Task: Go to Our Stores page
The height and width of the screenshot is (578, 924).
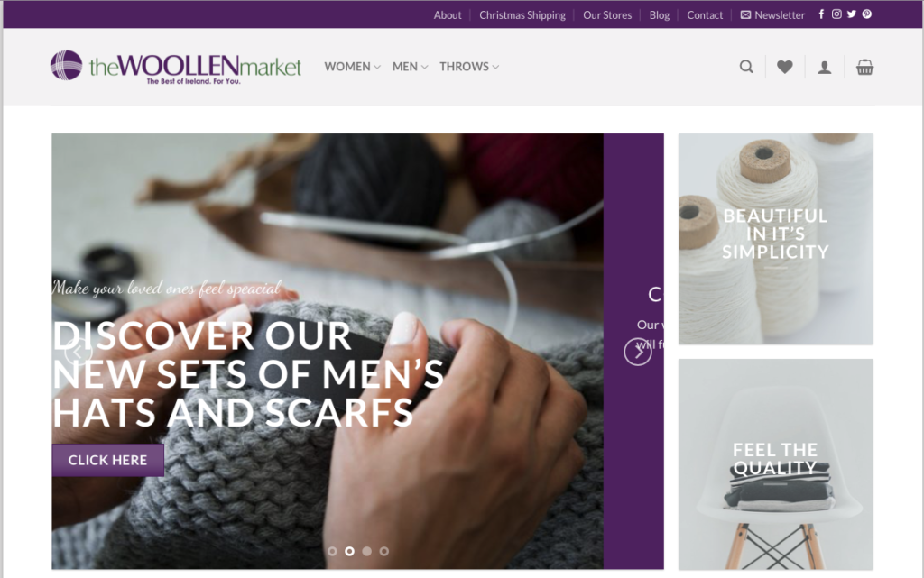Action: (x=607, y=15)
